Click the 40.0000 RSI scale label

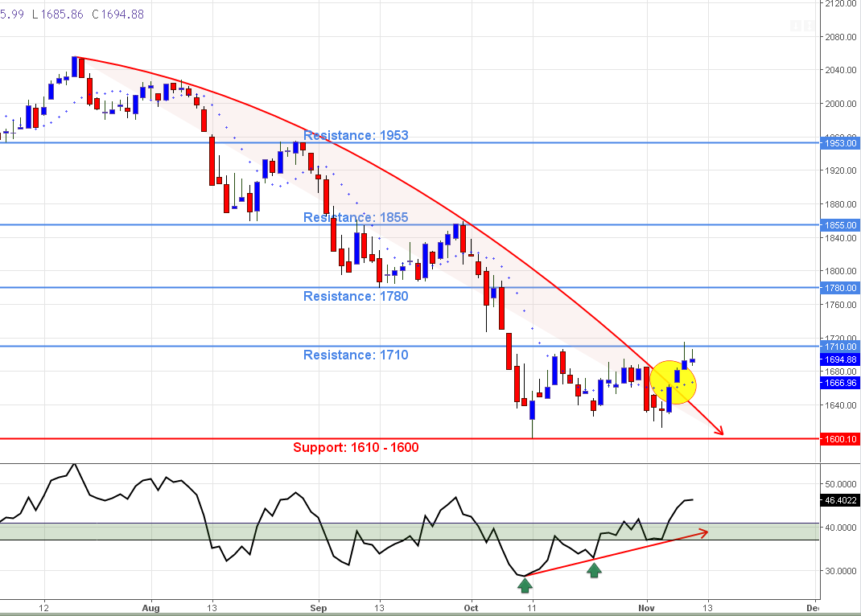tap(840, 528)
